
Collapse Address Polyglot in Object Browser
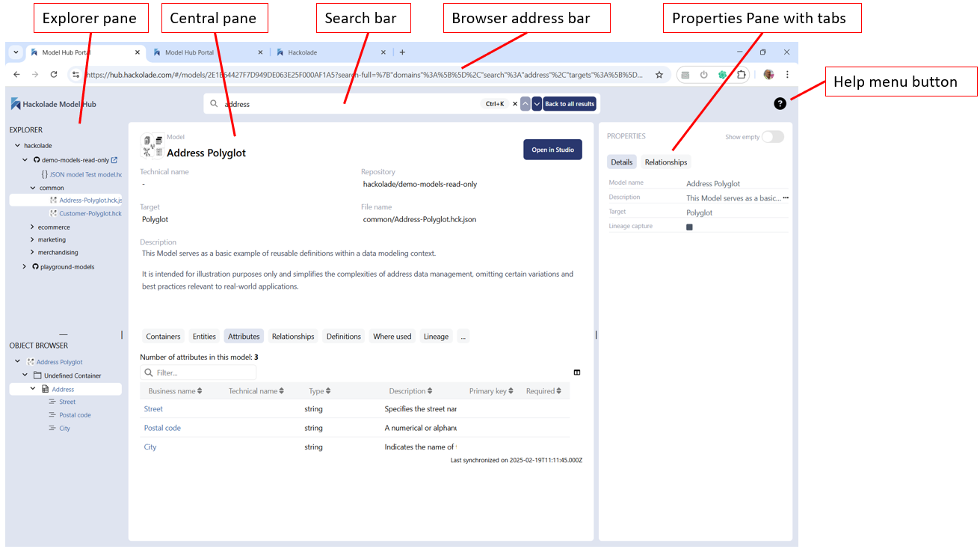(18, 362)
